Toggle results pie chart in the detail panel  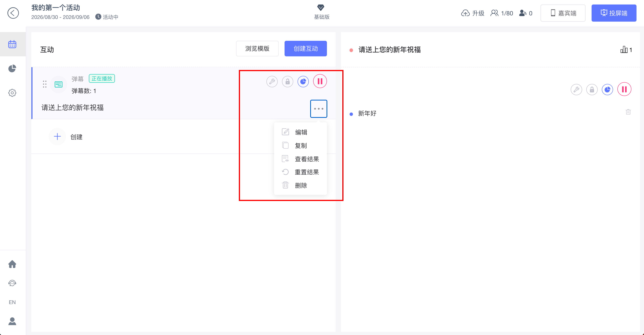click(607, 89)
